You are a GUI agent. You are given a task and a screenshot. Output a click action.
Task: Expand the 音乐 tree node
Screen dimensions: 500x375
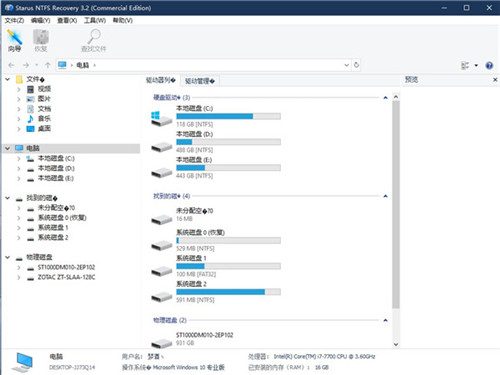pos(19,119)
